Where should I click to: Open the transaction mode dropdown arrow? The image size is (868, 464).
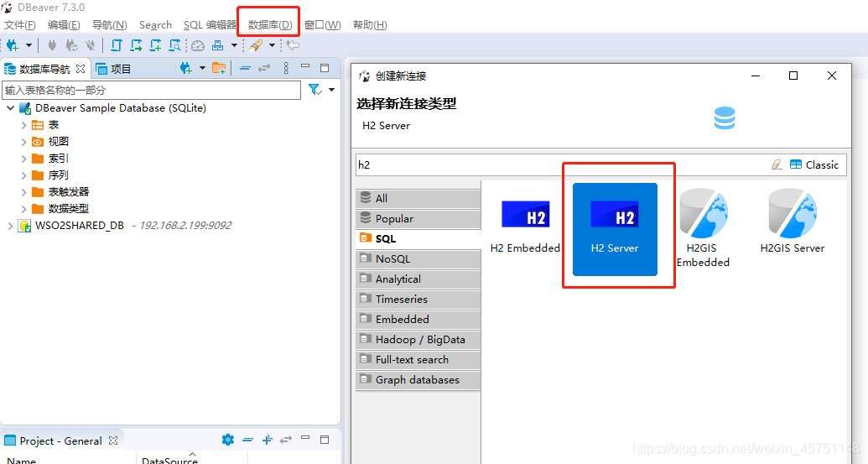pyautogui.click(x=234, y=45)
